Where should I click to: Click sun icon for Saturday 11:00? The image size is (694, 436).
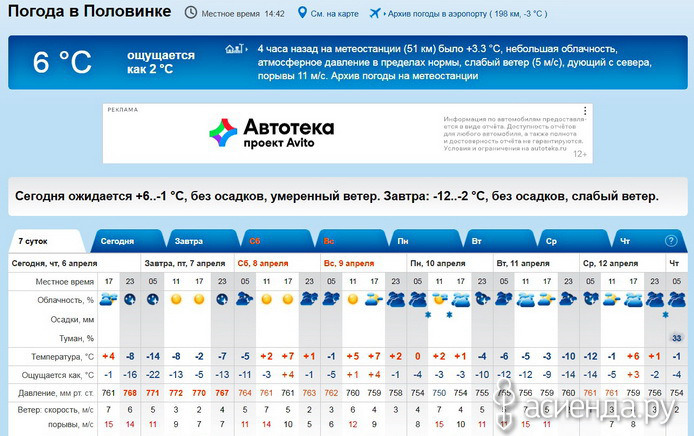[266, 300]
